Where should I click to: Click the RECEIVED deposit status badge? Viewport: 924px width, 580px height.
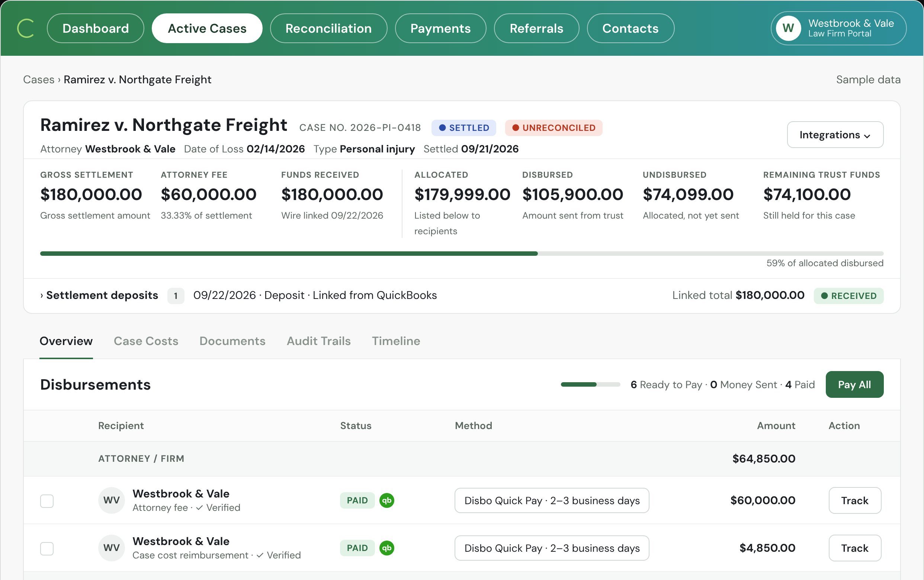(848, 296)
